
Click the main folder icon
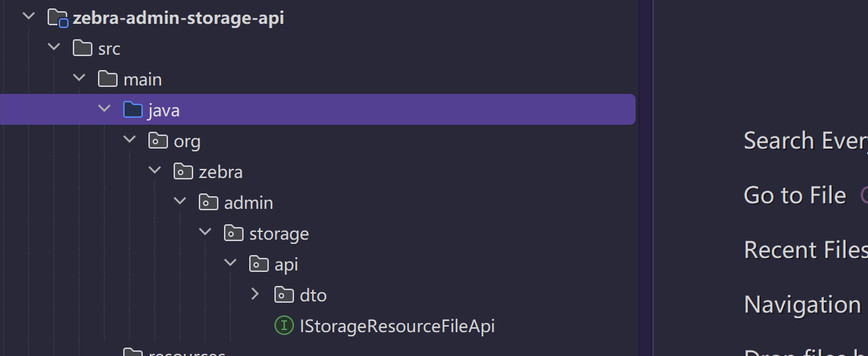tap(108, 79)
